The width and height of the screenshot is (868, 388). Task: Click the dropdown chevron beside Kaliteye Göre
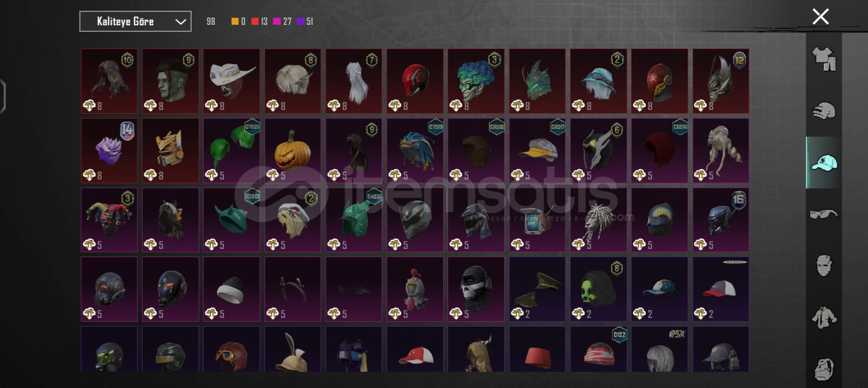tap(180, 22)
